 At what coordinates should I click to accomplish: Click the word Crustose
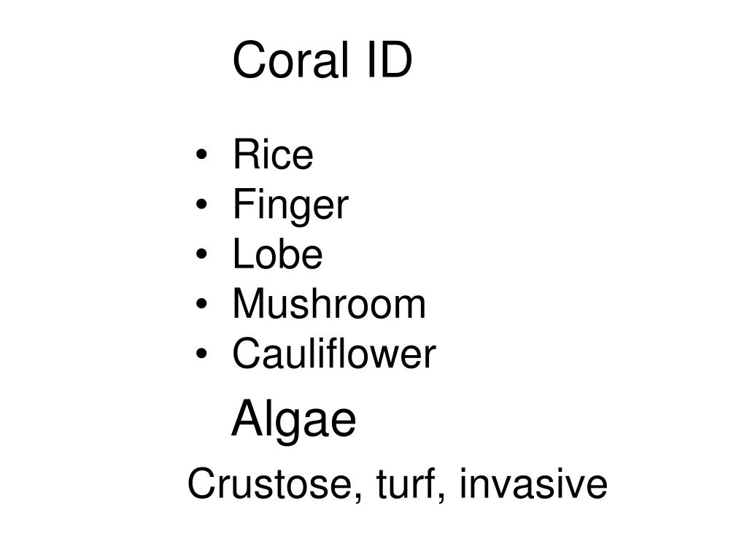(270, 484)
